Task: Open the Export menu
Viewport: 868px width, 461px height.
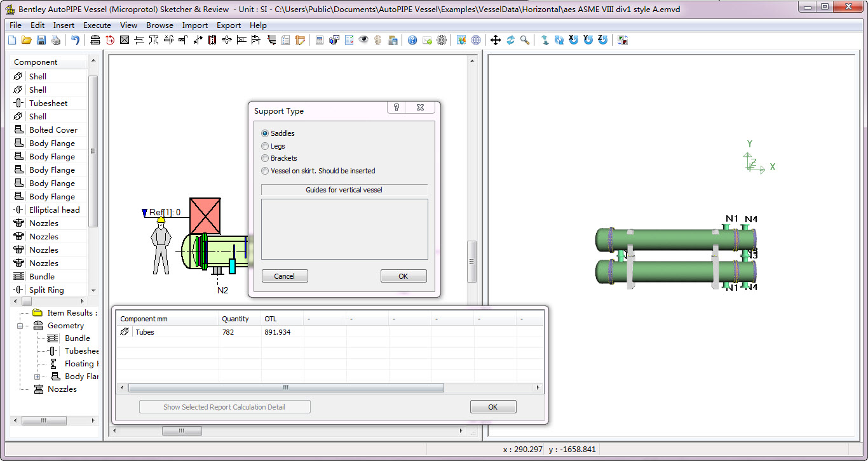Action: click(x=229, y=25)
